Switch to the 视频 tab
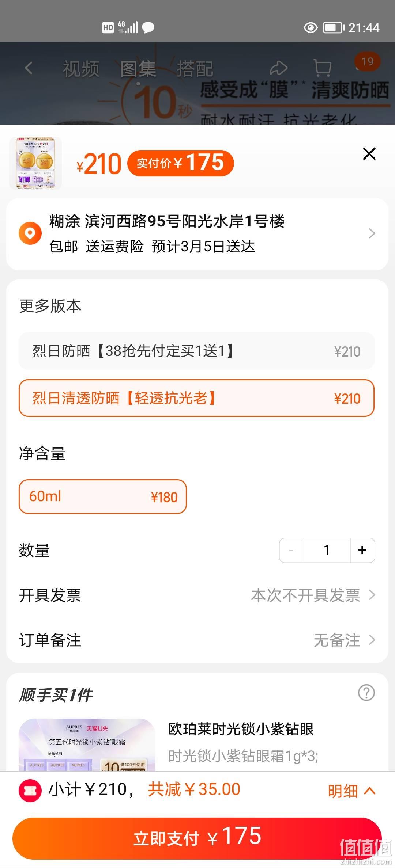 (81, 69)
